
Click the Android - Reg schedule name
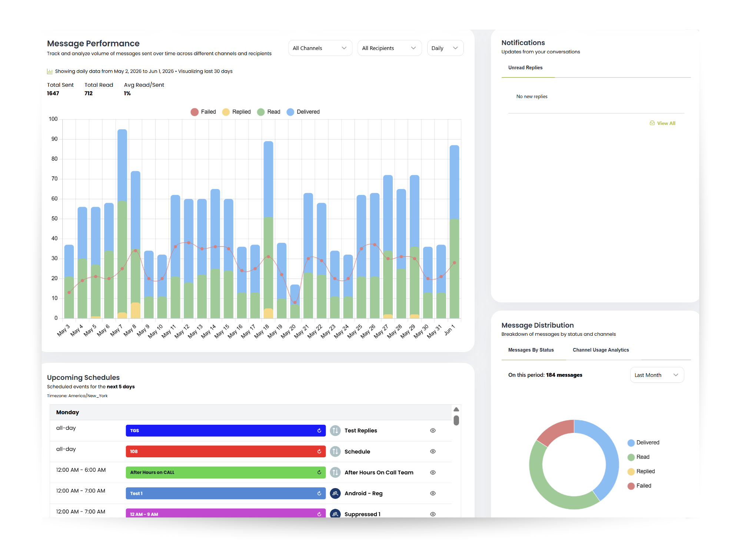tap(363, 493)
